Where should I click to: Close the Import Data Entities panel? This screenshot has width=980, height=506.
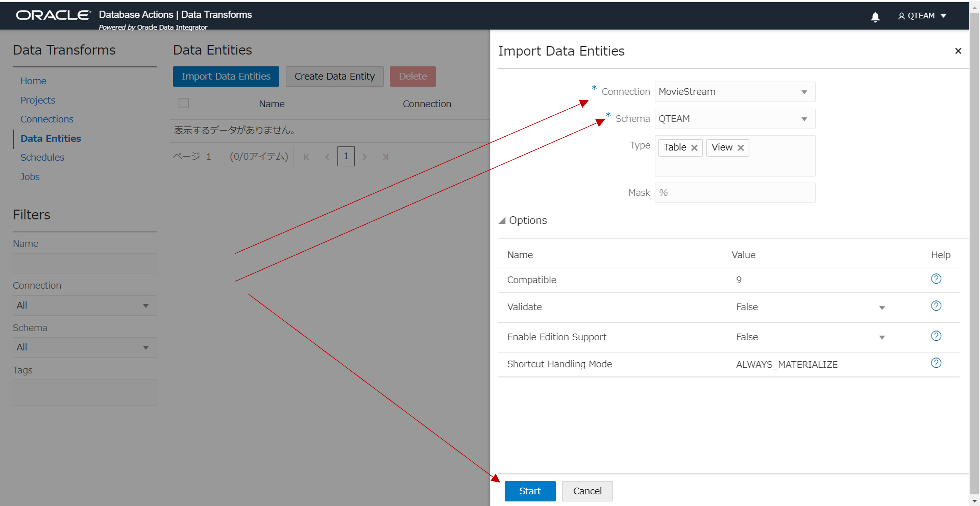click(958, 51)
